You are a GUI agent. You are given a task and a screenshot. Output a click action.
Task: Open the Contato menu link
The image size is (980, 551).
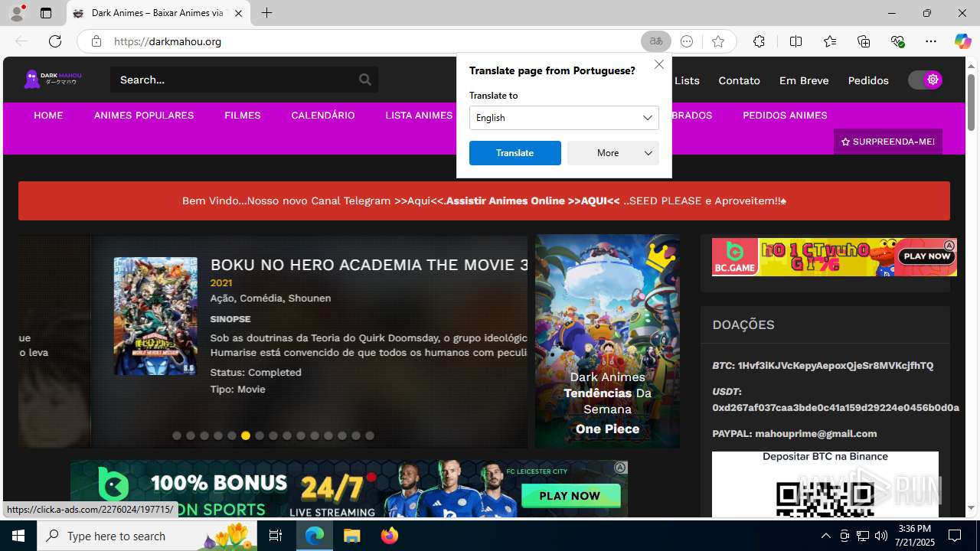[x=739, y=80]
